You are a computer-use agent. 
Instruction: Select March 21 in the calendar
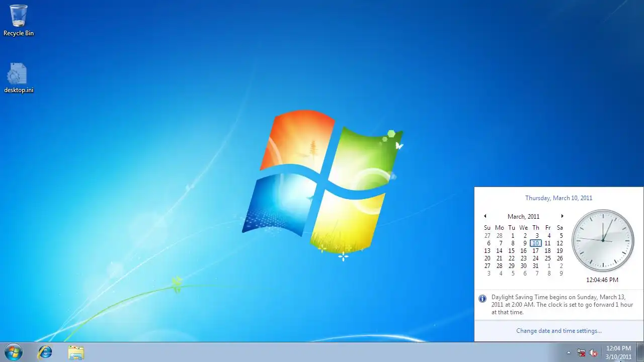[499, 258]
